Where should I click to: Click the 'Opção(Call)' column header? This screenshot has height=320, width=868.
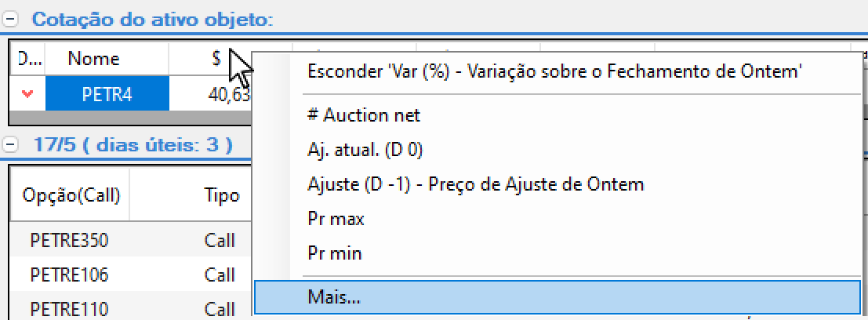pyautogui.click(x=71, y=195)
